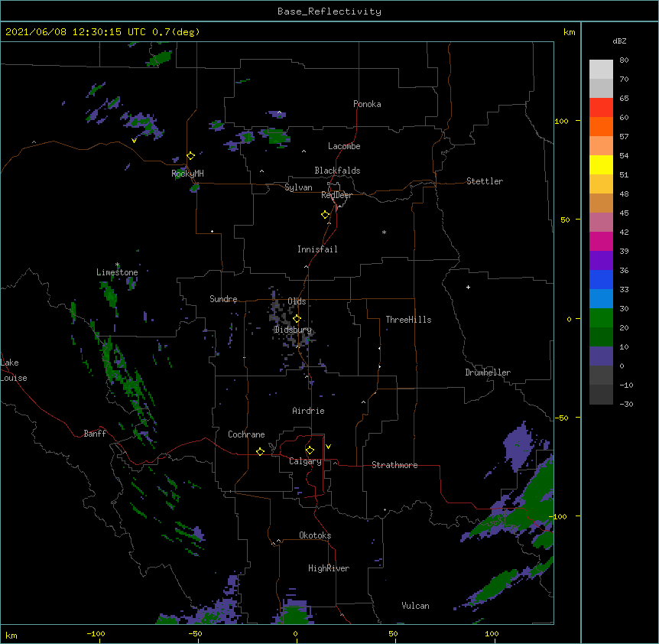Viewport: 659px width, 644px height.
Task: Click the blue 36 dBZ legend swatch
Action: pyautogui.click(x=601, y=279)
